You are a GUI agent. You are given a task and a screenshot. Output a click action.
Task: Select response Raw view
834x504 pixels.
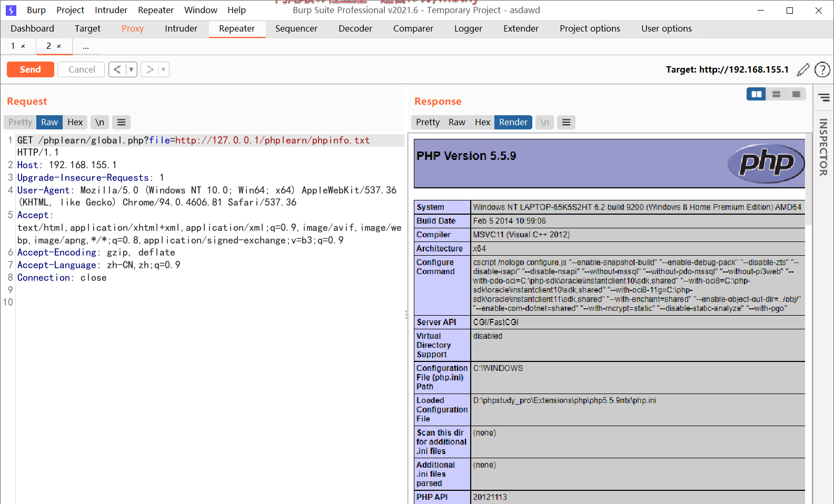click(x=457, y=122)
